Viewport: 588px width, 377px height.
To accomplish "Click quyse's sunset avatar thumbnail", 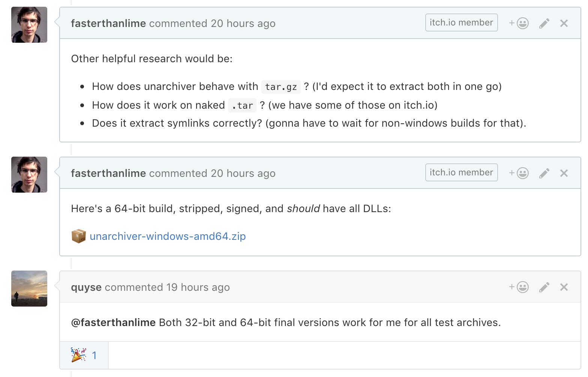I will click(x=29, y=289).
